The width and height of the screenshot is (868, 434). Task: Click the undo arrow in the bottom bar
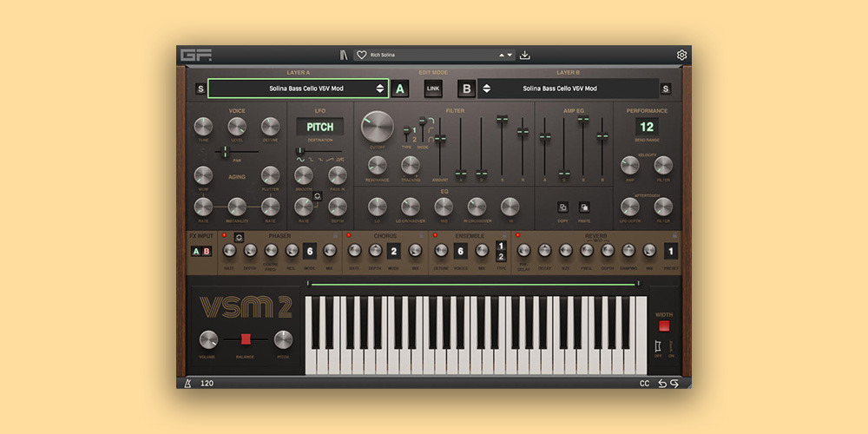(661, 383)
